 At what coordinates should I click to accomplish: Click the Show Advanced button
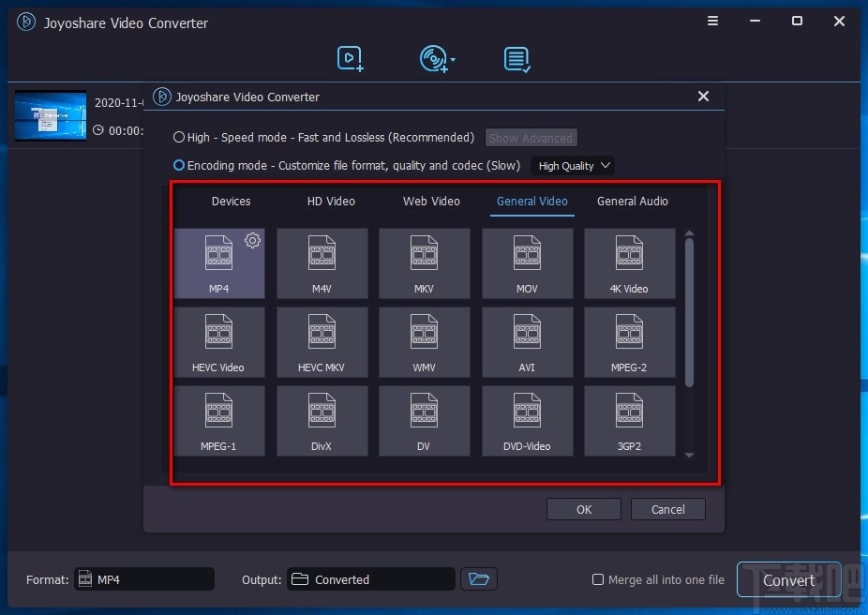point(531,138)
